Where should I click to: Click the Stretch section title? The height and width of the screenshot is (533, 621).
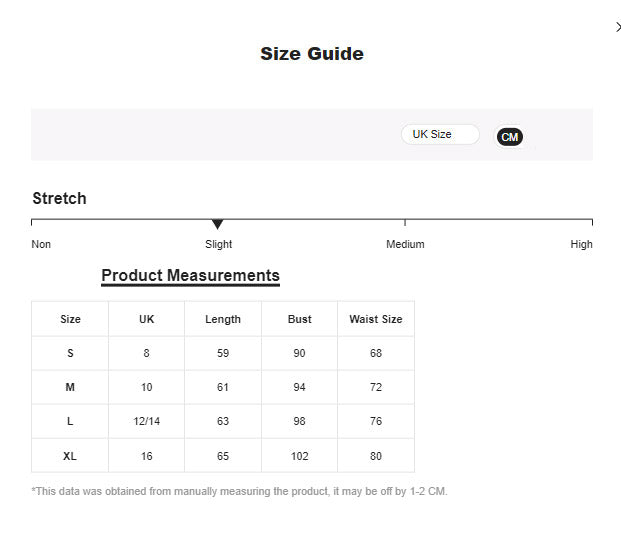pos(59,198)
